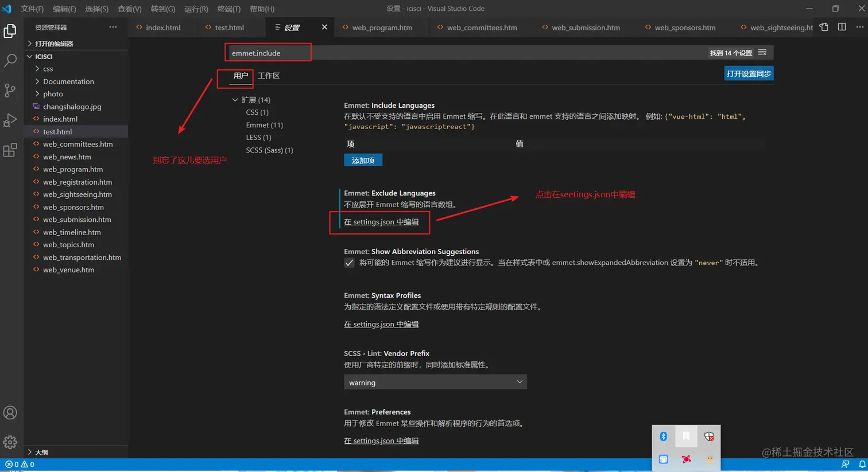Edit Emmet Preferences in settings.json link
The height and width of the screenshot is (472, 868).
click(x=381, y=440)
